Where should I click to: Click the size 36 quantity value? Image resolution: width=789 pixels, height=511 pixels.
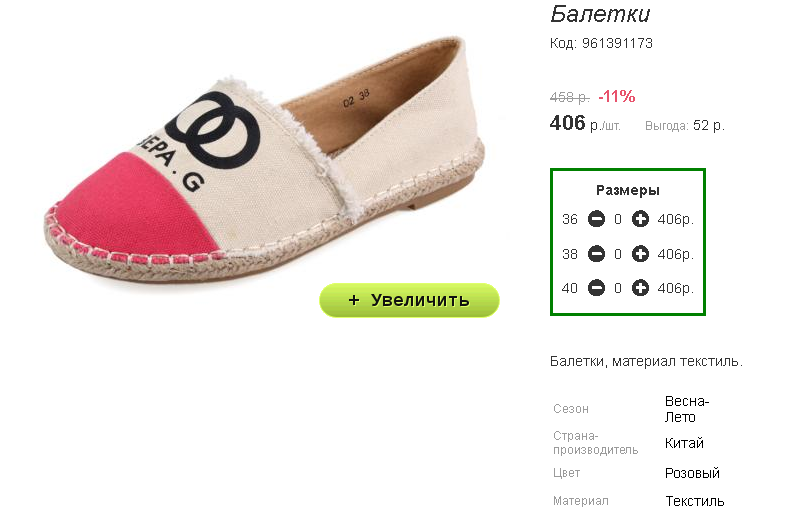pyautogui.click(x=618, y=219)
